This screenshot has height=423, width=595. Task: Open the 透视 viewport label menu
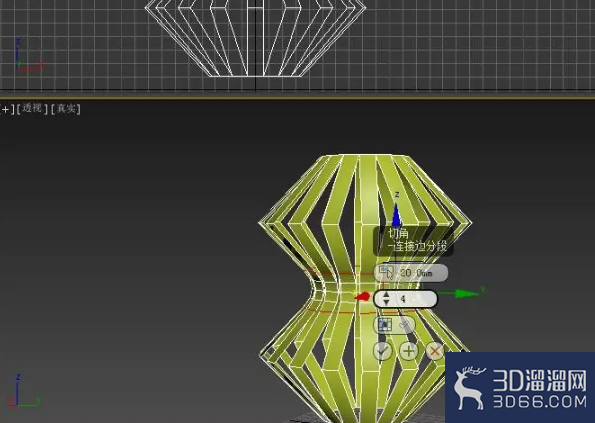pos(32,109)
